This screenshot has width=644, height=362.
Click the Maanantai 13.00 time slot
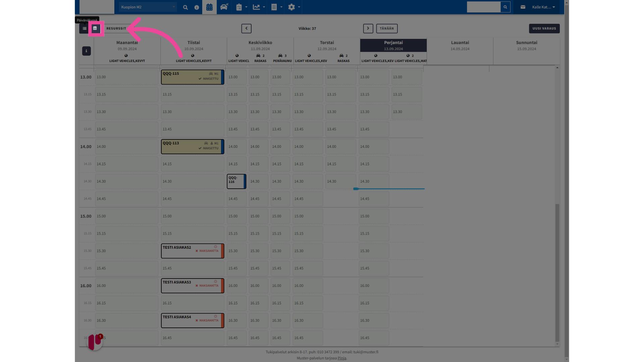pos(126,77)
